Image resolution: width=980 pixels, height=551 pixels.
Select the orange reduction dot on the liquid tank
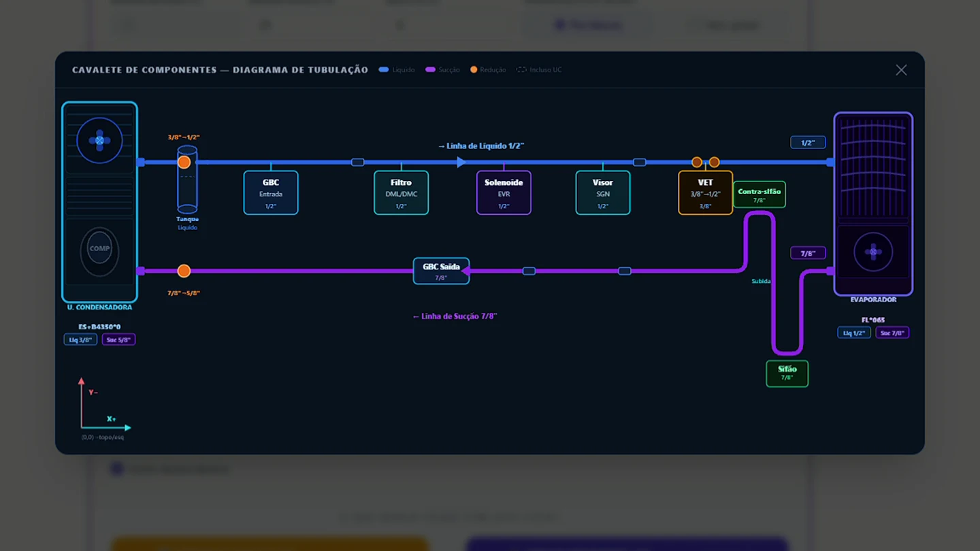coord(184,163)
